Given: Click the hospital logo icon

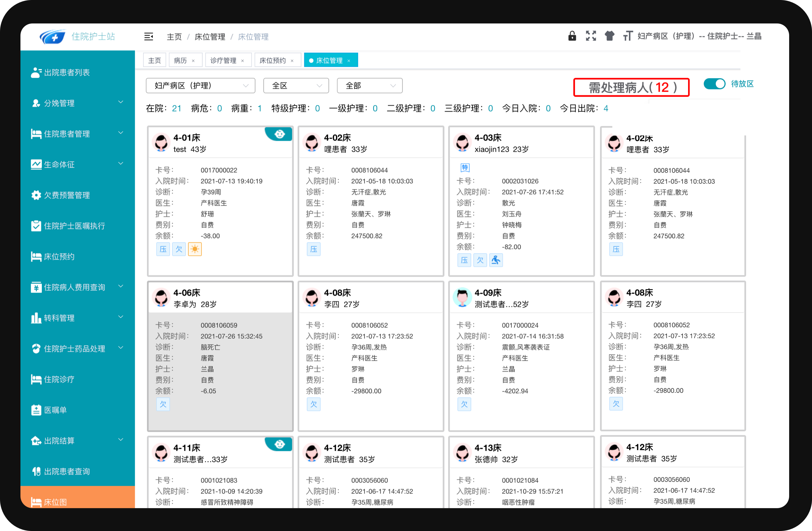Looking at the screenshot, I should pyautogui.click(x=52, y=36).
